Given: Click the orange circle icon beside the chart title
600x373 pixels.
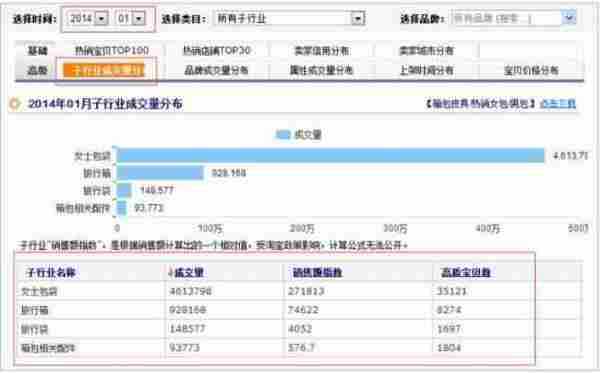Looking at the screenshot, I should click(15, 104).
